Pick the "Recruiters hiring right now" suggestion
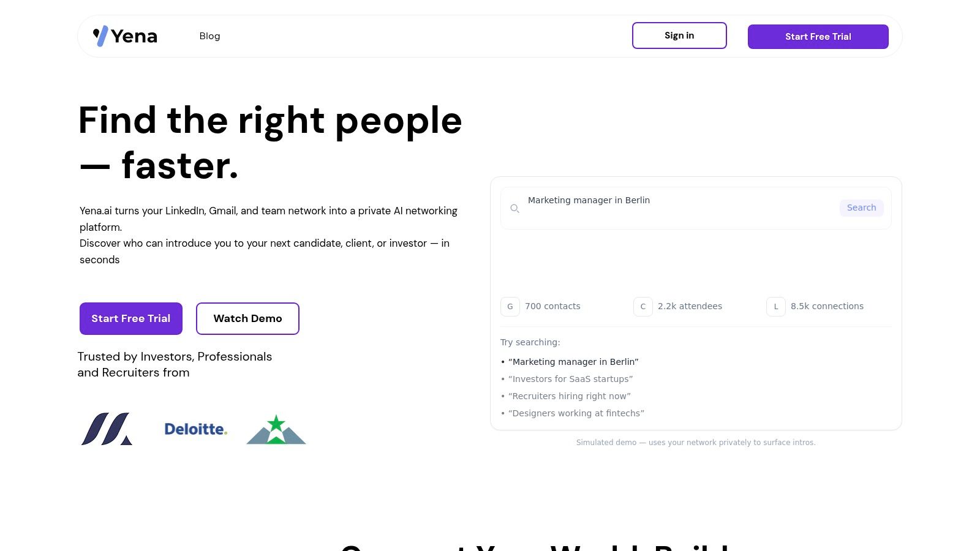The width and height of the screenshot is (980, 551). [569, 396]
